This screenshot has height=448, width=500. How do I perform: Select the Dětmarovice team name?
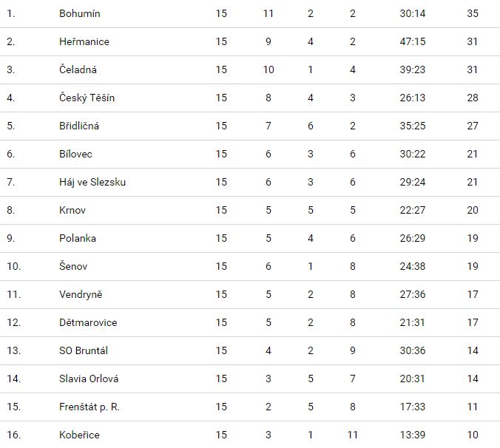(88, 323)
